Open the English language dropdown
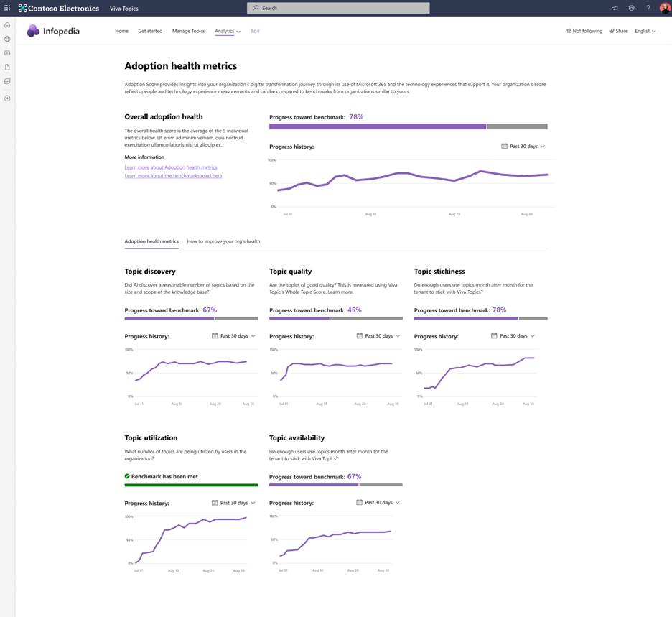The height and width of the screenshot is (617, 672). point(645,31)
